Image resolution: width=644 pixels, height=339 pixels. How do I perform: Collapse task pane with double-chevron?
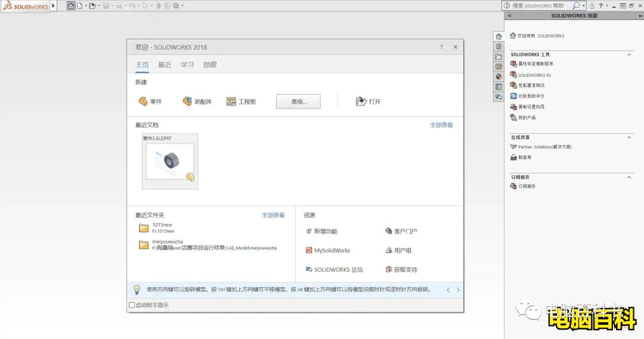(510, 15)
